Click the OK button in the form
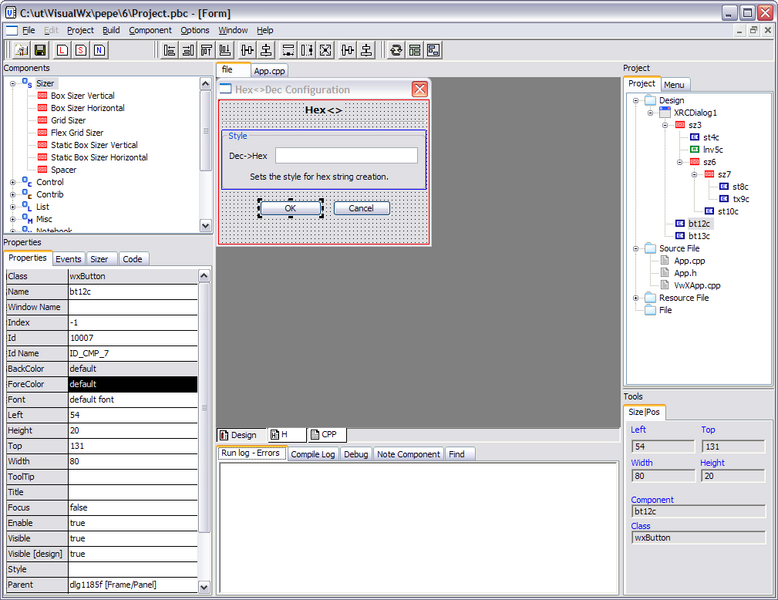Image resolution: width=778 pixels, height=600 pixels. coord(291,208)
